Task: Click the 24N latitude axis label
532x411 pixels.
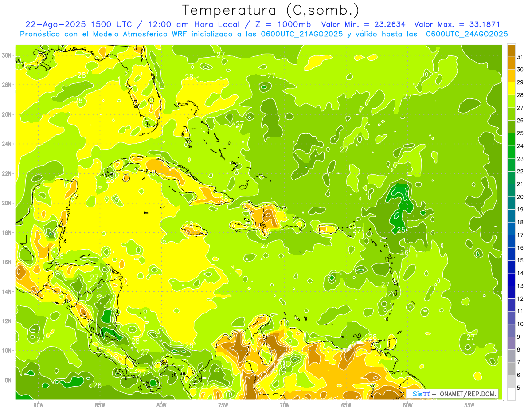Action: click(7, 144)
